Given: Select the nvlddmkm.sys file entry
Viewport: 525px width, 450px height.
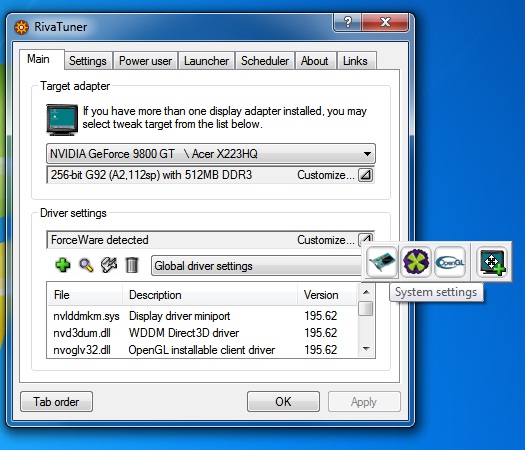Looking at the screenshot, I should click(86, 316).
